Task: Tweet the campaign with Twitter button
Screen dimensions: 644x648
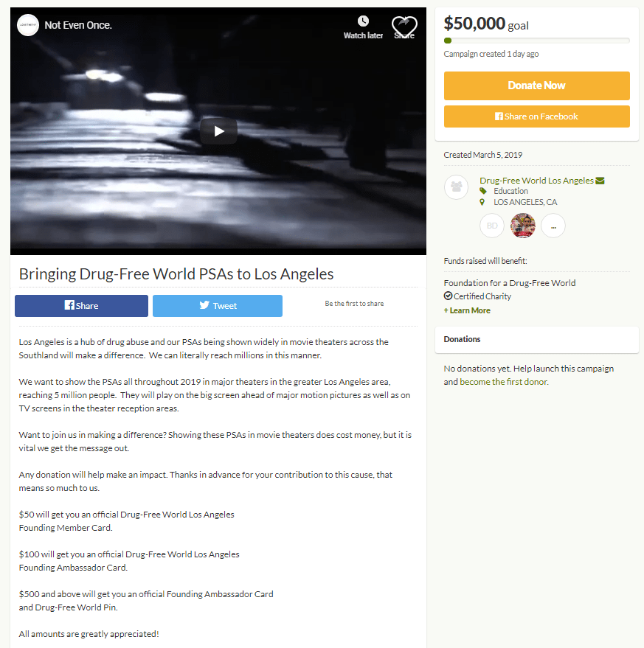Action: pos(218,306)
